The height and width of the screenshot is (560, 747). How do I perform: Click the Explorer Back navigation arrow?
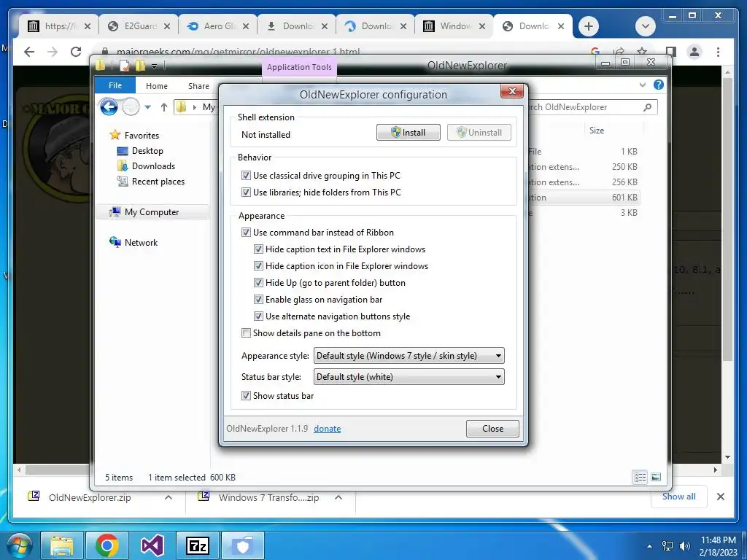109,106
